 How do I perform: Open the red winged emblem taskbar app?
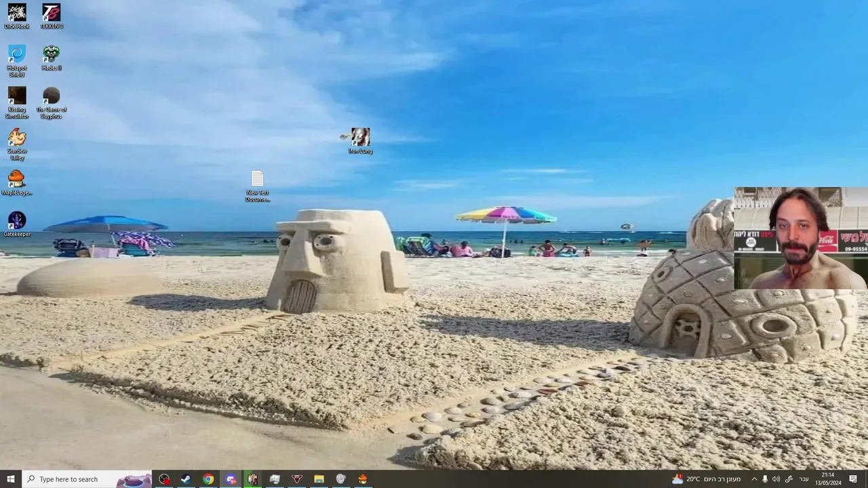click(x=296, y=479)
